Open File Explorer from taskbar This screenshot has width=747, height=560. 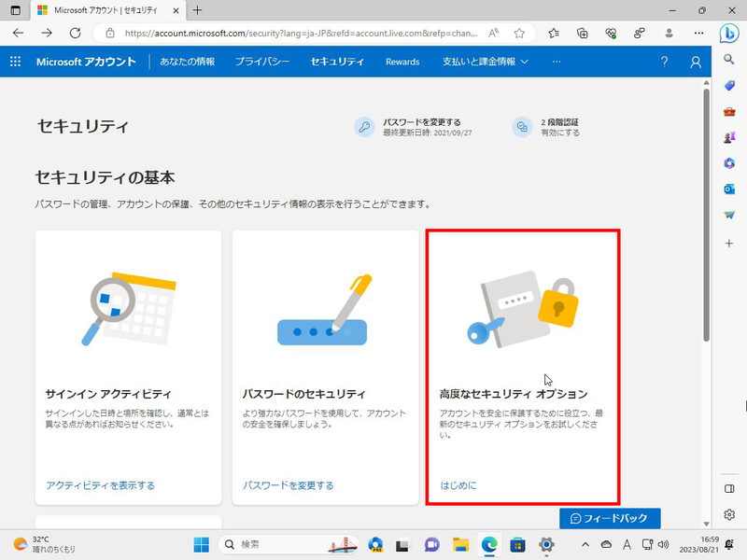point(460,544)
